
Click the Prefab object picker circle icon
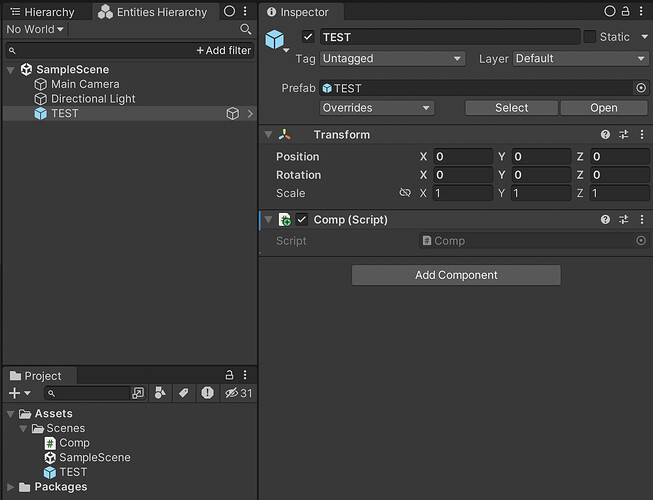641,88
